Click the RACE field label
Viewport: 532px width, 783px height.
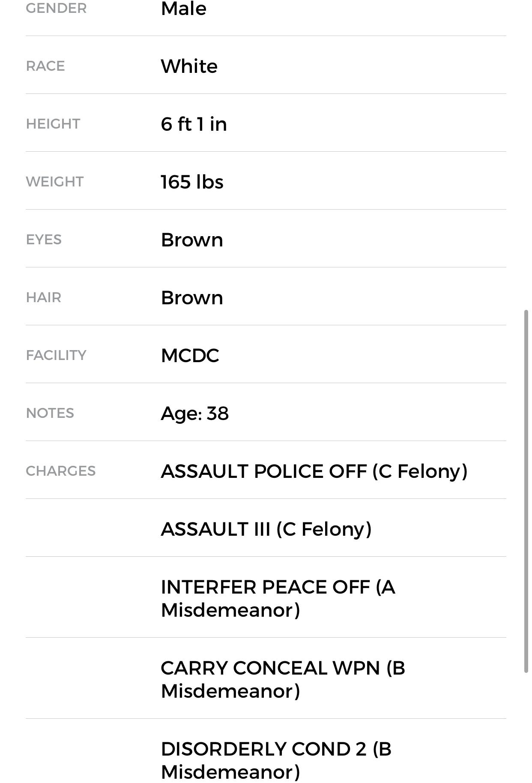(x=45, y=66)
